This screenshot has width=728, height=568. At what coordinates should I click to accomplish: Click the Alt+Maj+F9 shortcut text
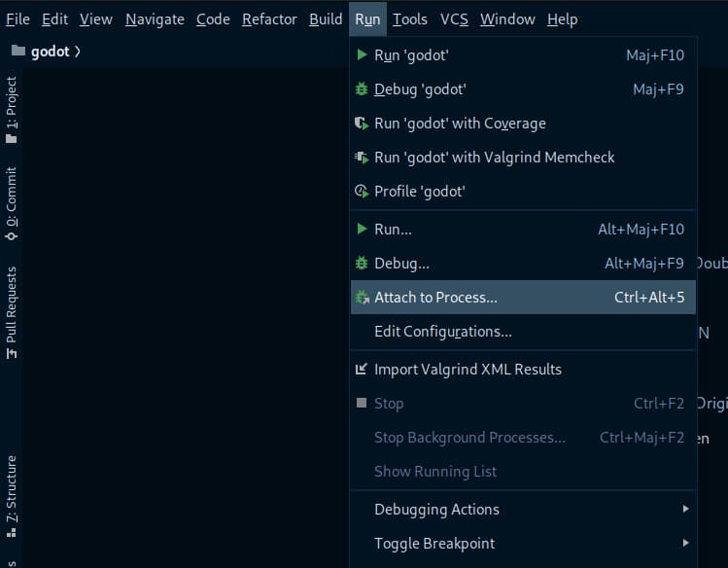(x=644, y=264)
